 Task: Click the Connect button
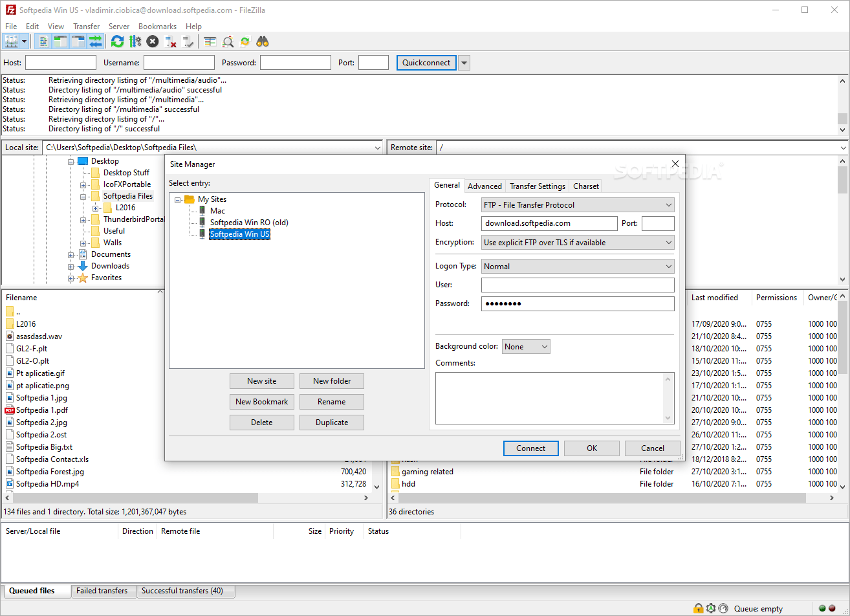pos(531,448)
